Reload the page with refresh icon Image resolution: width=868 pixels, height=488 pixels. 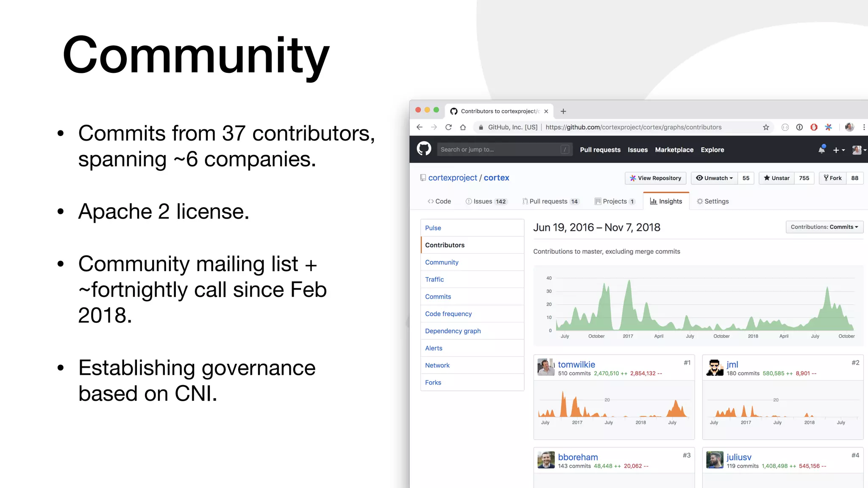point(448,127)
